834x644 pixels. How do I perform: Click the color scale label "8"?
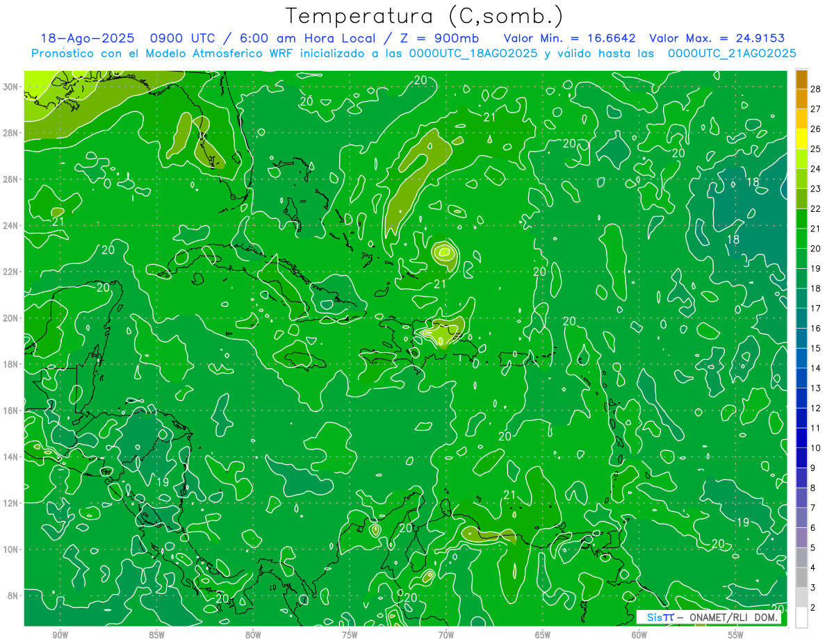coord(813,488)
